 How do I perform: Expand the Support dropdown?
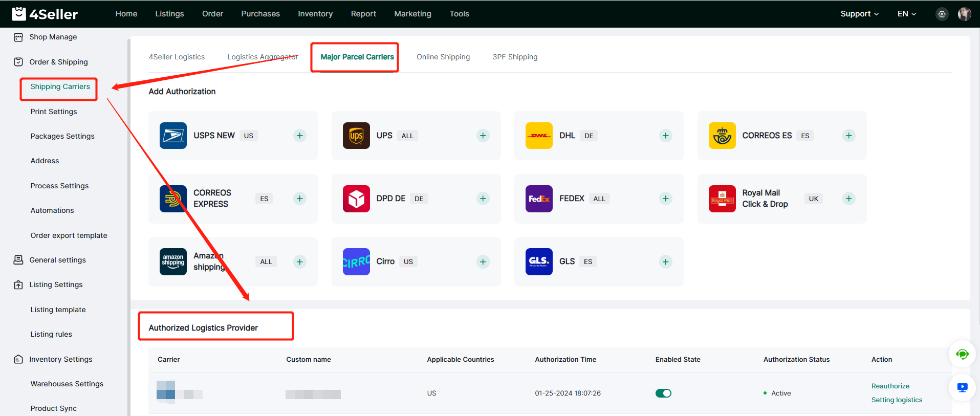tap(859, 14)
